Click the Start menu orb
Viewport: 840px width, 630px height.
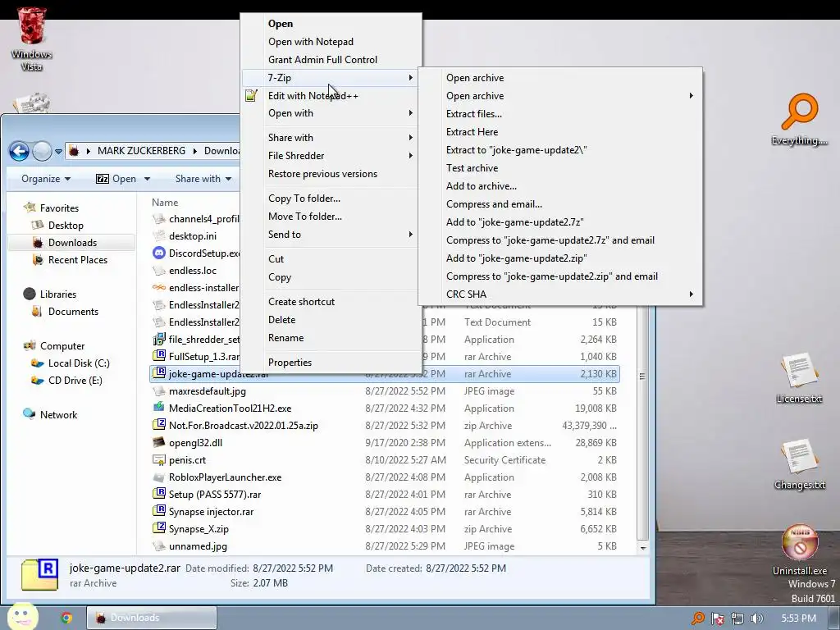[x=22, y=617]
